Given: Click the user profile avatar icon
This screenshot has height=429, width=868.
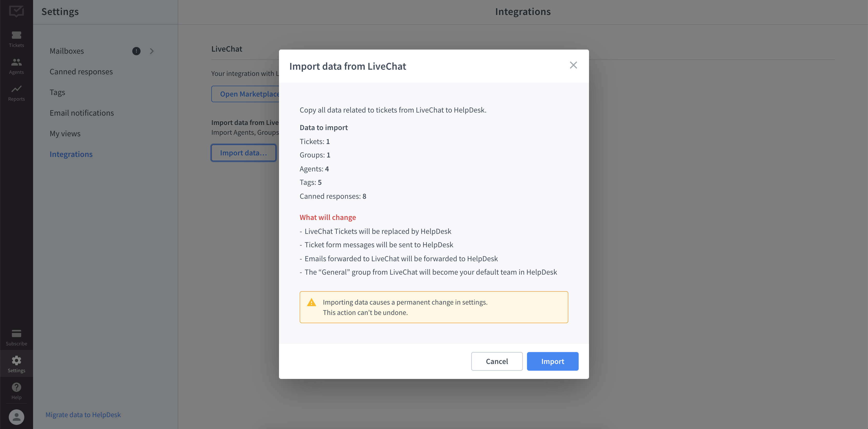Looking at the screenshot, I should pos(17,416).
